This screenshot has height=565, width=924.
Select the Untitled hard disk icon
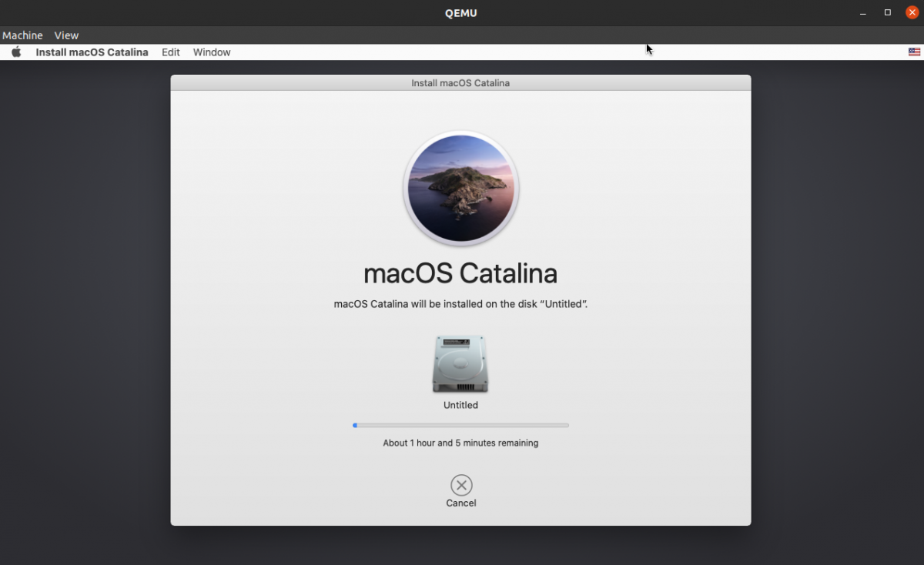pos(460,363)
